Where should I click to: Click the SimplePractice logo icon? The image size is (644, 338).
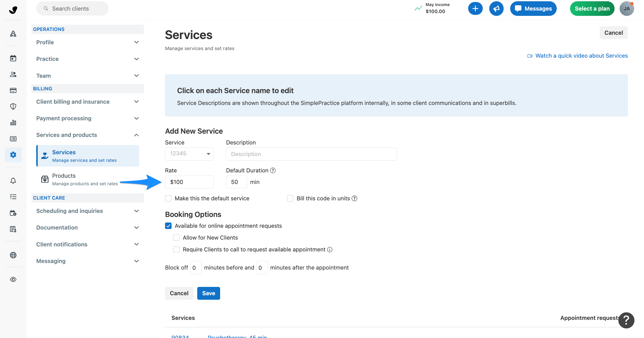[x=13, y=10]
